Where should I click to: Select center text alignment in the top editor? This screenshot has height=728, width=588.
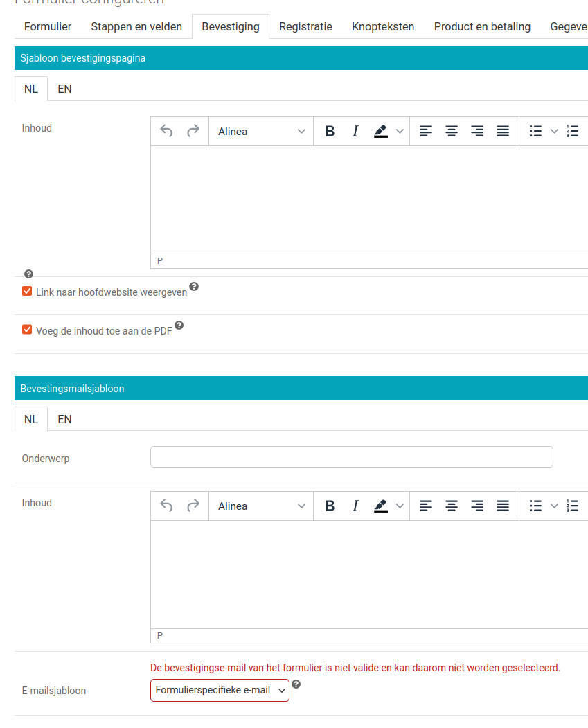point(451,131)
